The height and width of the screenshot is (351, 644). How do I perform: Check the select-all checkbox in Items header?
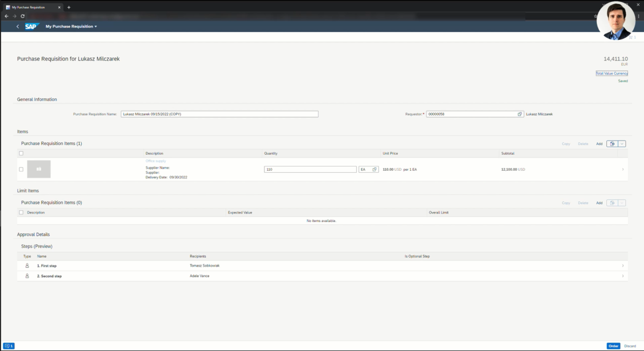pos(21,153)
